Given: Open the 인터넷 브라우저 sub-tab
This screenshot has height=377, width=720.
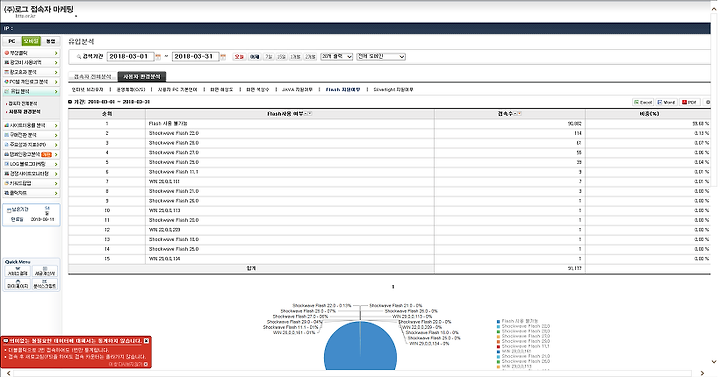Looking at the screenshot, I should pos(88,90).
